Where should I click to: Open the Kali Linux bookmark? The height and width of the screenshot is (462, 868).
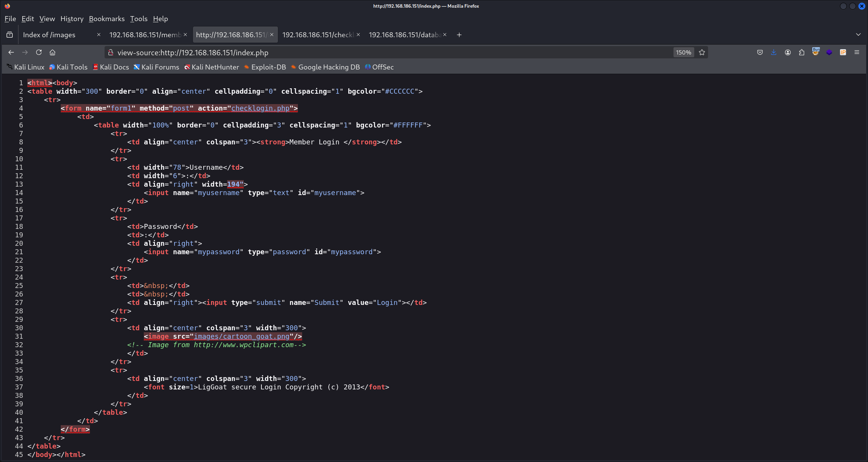click(x=25, y=67)
